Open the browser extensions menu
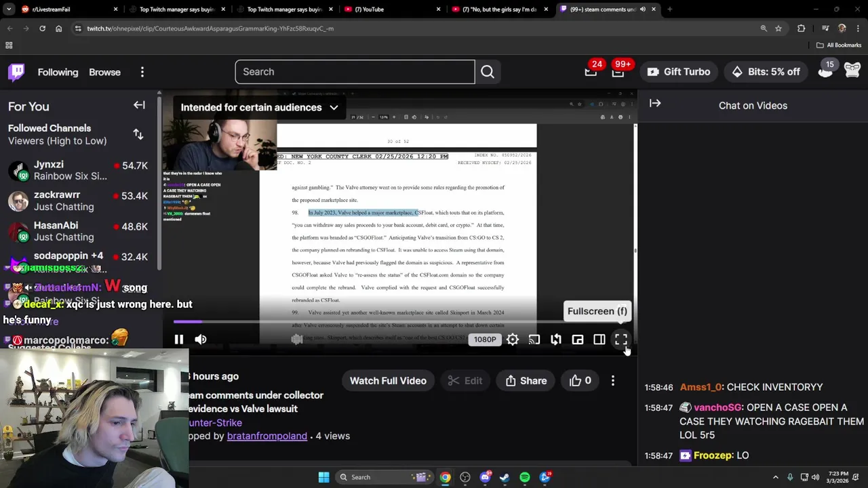The width and height of the screenshot is (868, 488). (802, 28)
